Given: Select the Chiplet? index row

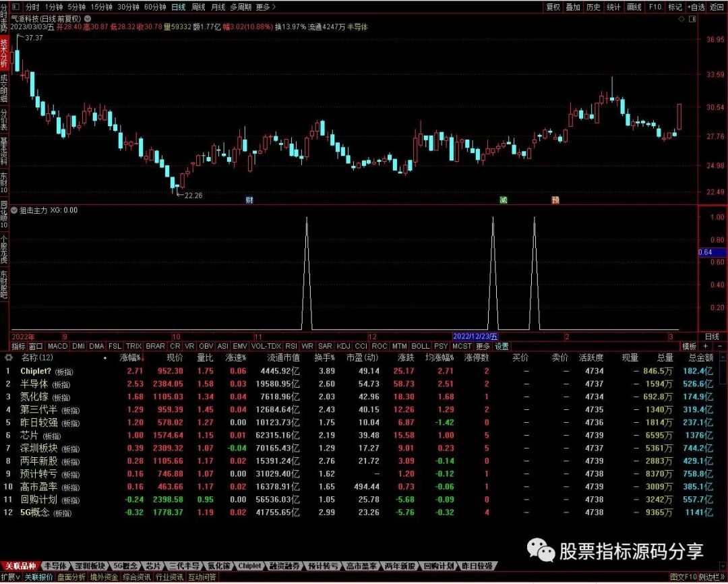Looking at the screenshot, I should [364, 371].
